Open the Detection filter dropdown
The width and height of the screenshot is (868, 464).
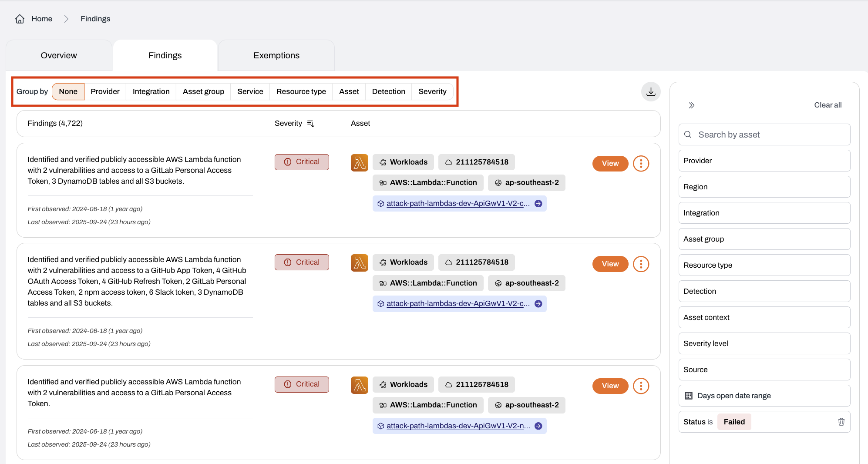[x=764, y=291]
